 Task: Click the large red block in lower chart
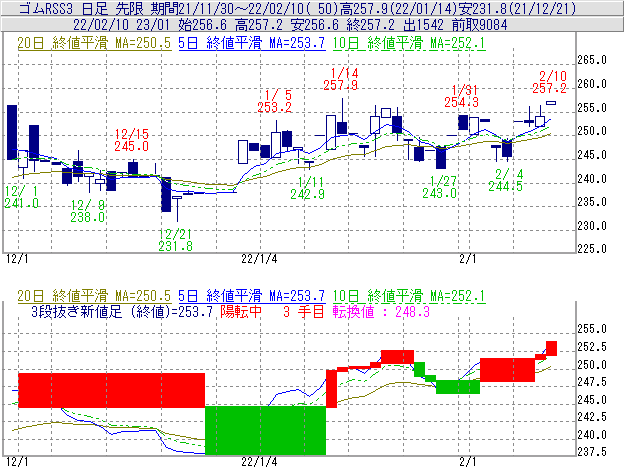click(x=111, y=390)
